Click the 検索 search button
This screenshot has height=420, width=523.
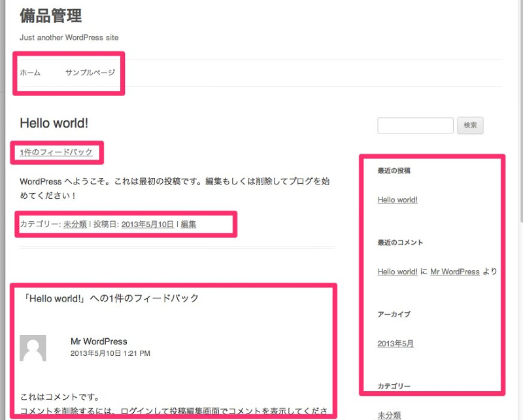pyautogui.click(x=470, y=126)
